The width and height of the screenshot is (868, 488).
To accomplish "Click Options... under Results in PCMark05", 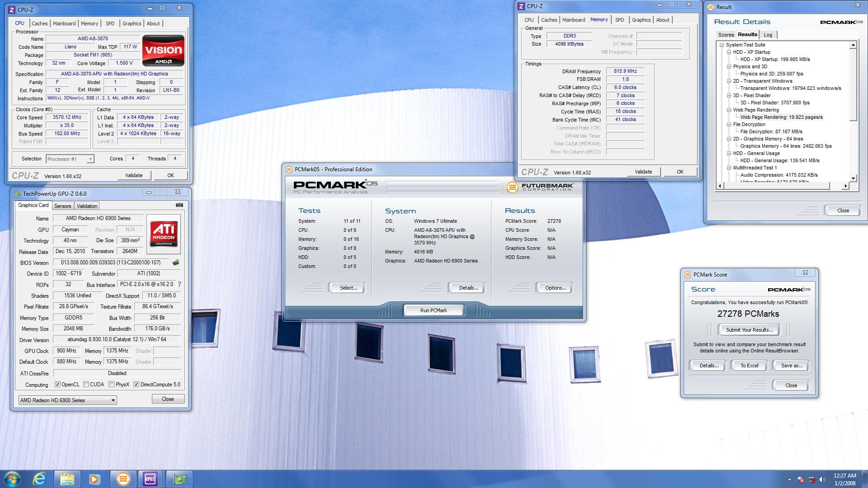I will click(555, 288).
